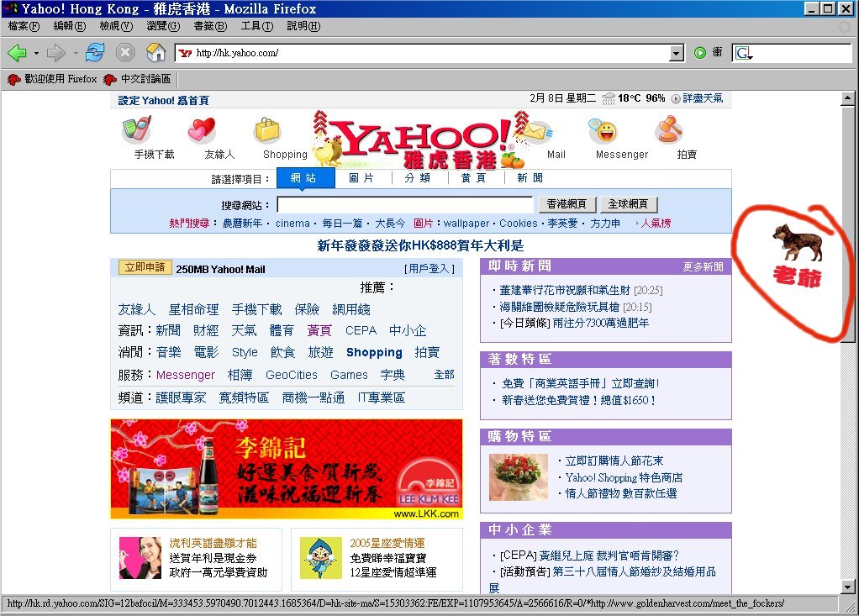Select the 網站 search tab
Viewport: 859px width, 616px height.
pyautogui.click(x=305, y=178)
